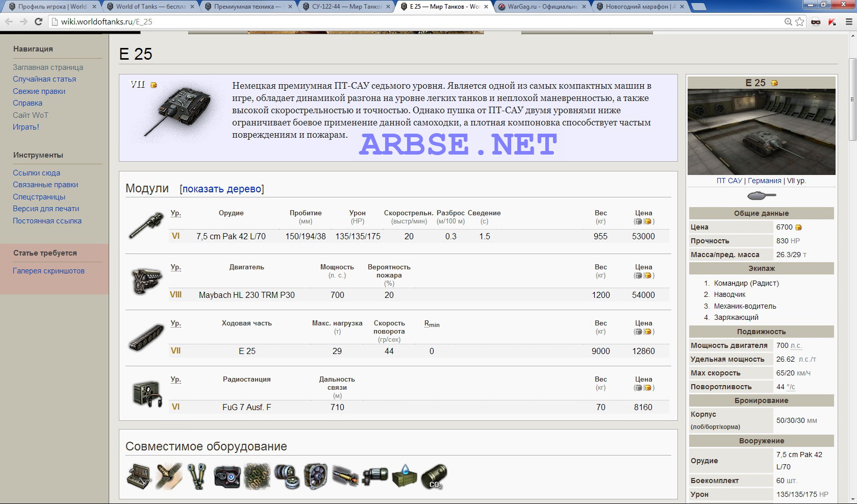The width and height of the screenshot is (857, 504).
Task: Click the gold coin icon next to price 6700
Action: click(x=798, y=228)
